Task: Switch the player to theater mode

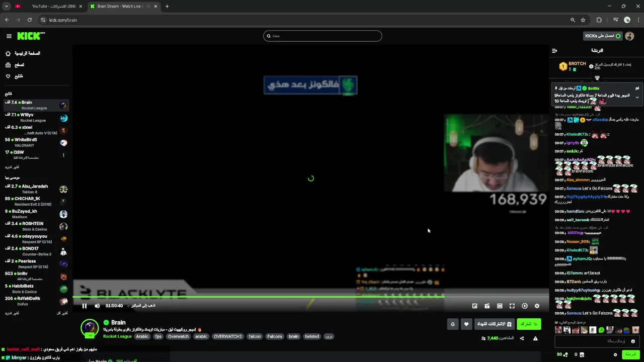Action: coord(500,306)
